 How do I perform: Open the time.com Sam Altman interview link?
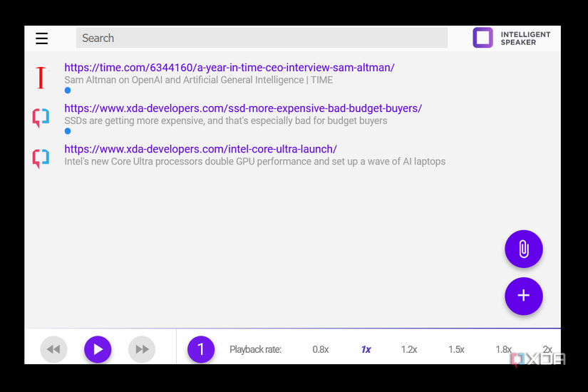229,68
